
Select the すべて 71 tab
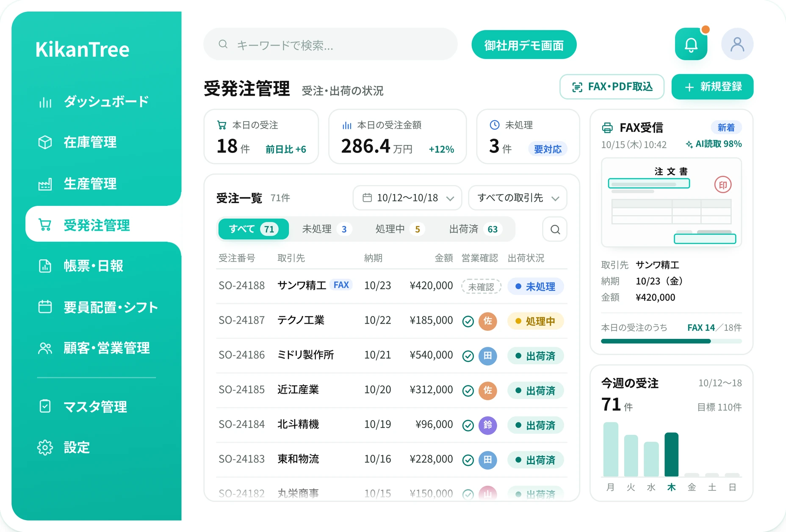pos(253,229)
